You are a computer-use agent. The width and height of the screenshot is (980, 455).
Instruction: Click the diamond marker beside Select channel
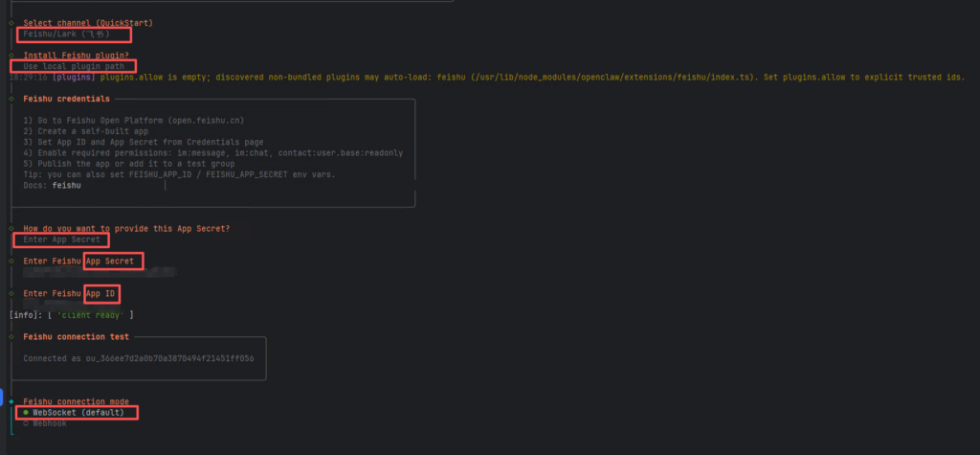pos(11,22)
